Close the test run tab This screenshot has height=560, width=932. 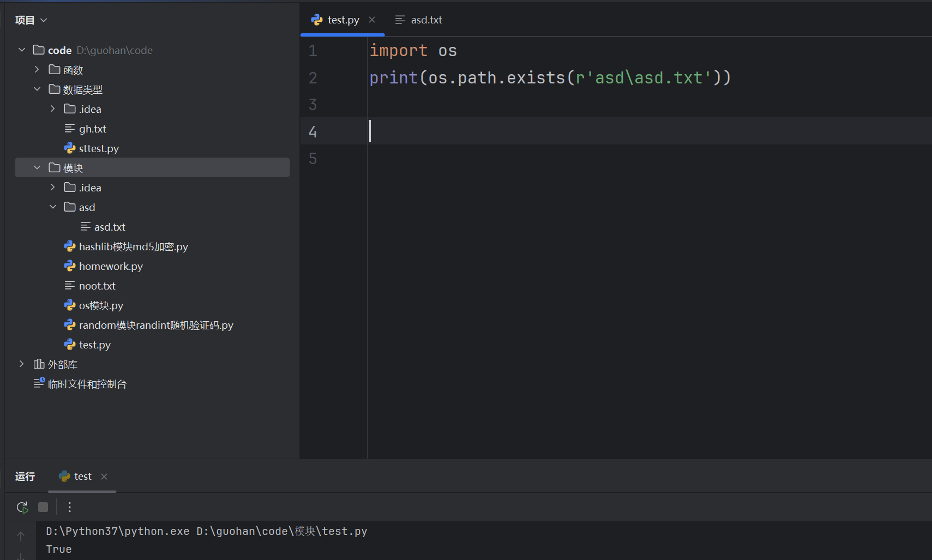click(x=104, y=477)
